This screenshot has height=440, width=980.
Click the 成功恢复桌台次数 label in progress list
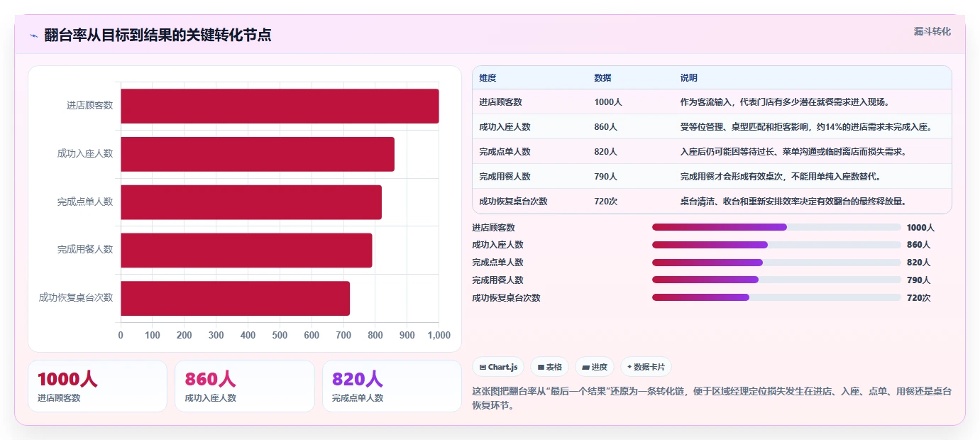pos(506,298)
